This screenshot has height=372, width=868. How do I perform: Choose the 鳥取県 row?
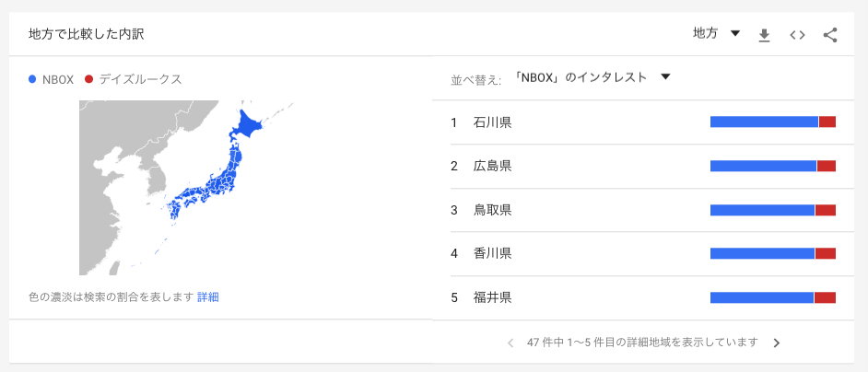point(642,210)
